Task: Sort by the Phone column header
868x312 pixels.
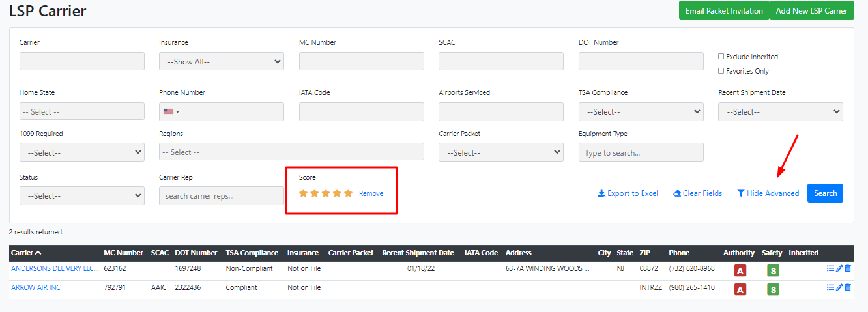Action: [679, 253]
